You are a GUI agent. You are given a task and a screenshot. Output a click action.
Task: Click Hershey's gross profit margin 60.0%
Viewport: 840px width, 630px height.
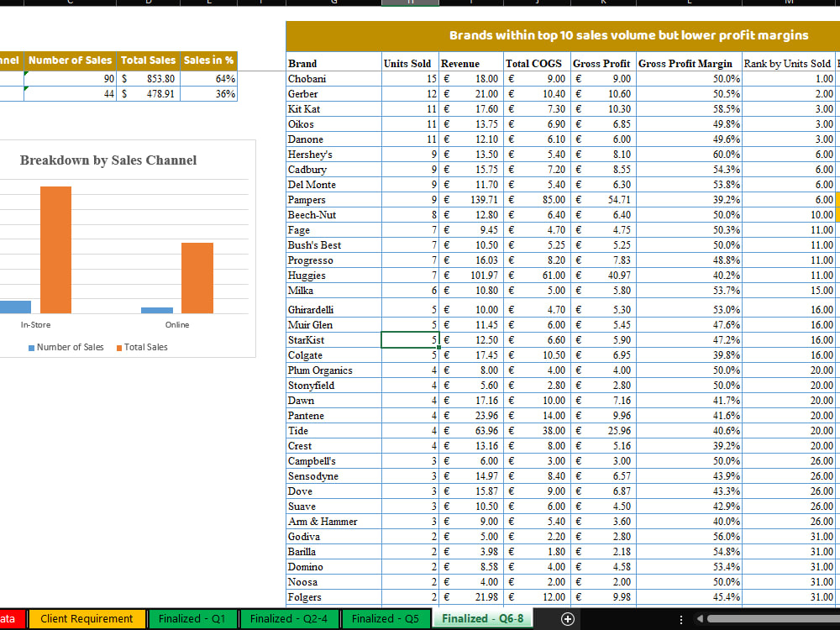pyautogui.click(x=689, y=155)
